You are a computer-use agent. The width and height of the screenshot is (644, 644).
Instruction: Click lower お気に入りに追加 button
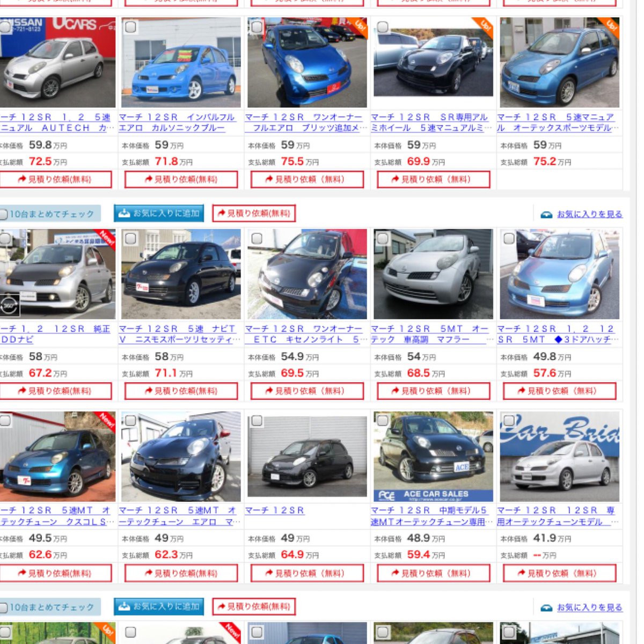[159, 606]
